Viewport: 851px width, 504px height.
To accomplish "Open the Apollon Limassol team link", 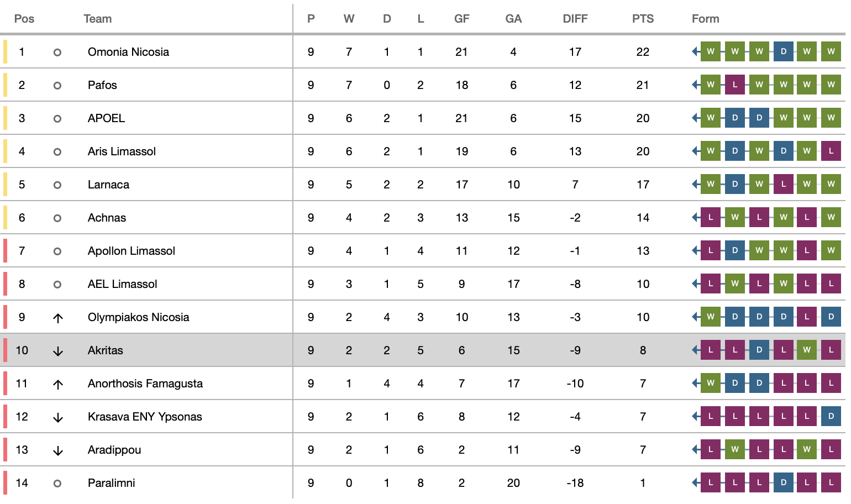I will tap(131, 251).
